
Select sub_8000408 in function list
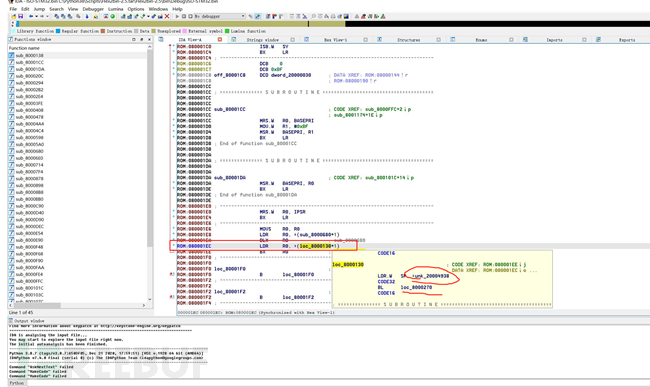(x=29, y=110)
